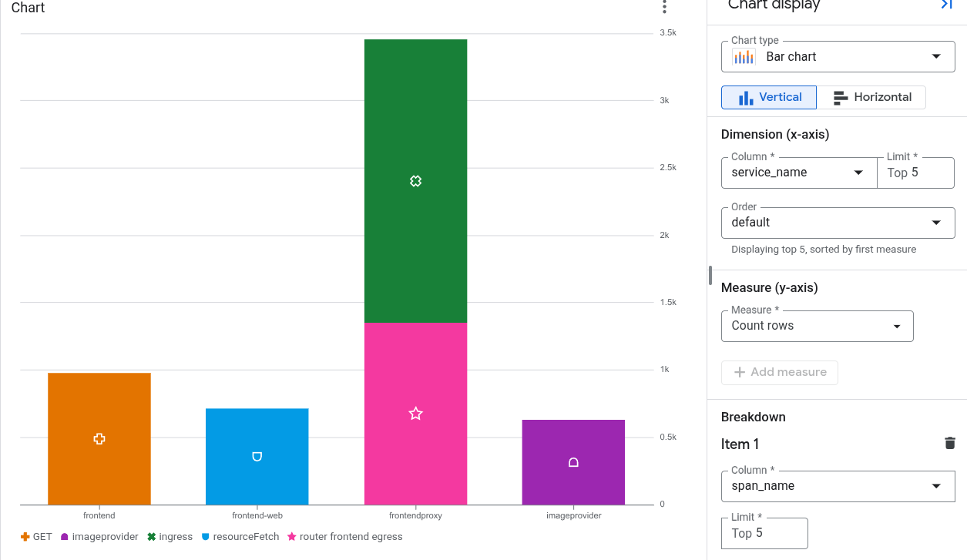Collapse the Chart display side panel
Viewport: 967px width, 560px height.
945,5
